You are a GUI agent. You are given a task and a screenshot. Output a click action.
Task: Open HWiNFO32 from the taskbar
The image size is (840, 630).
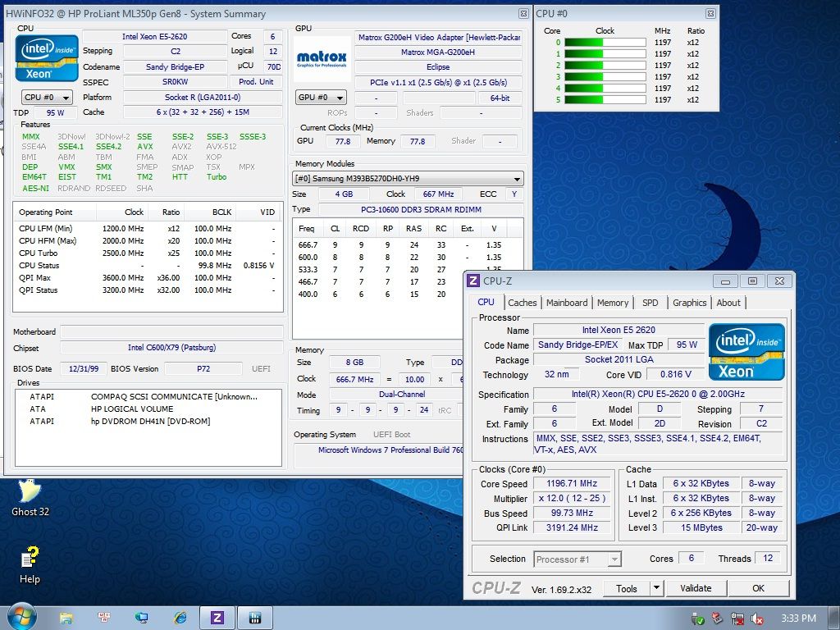254,617
